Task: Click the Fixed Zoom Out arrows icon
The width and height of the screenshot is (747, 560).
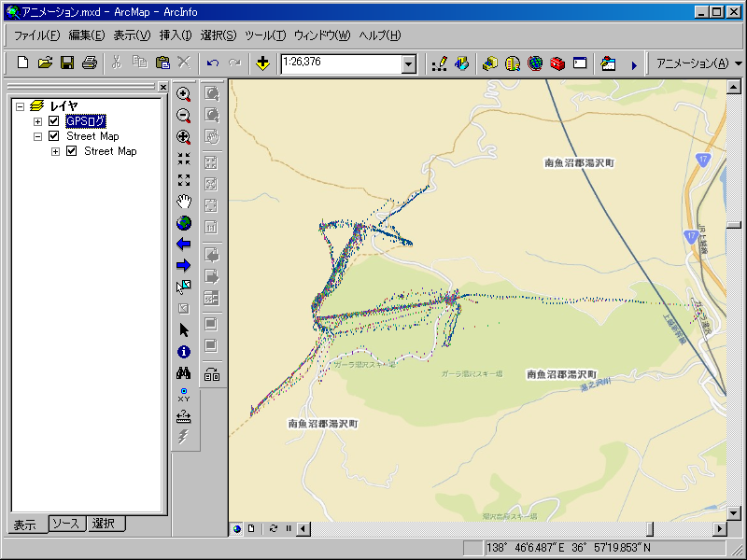Action: click(184, 180)
